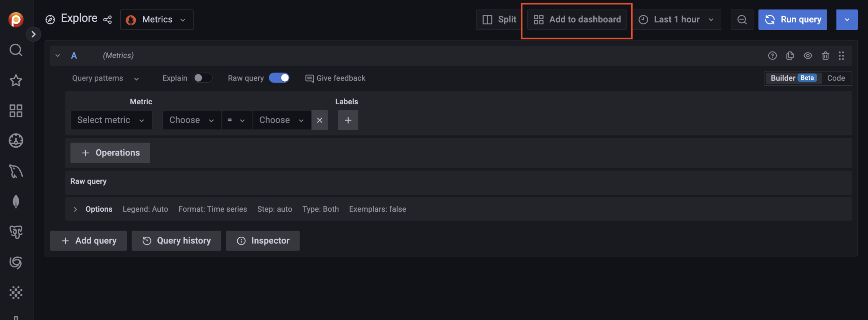The image size is (868, 320).
Task: Open the search via magnifying glass icon
Action: point(16,50)
